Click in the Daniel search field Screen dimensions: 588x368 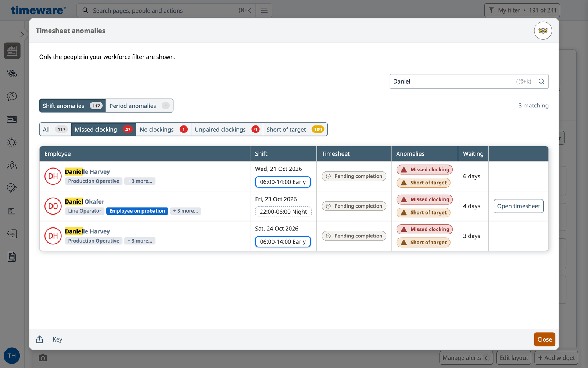452,81
